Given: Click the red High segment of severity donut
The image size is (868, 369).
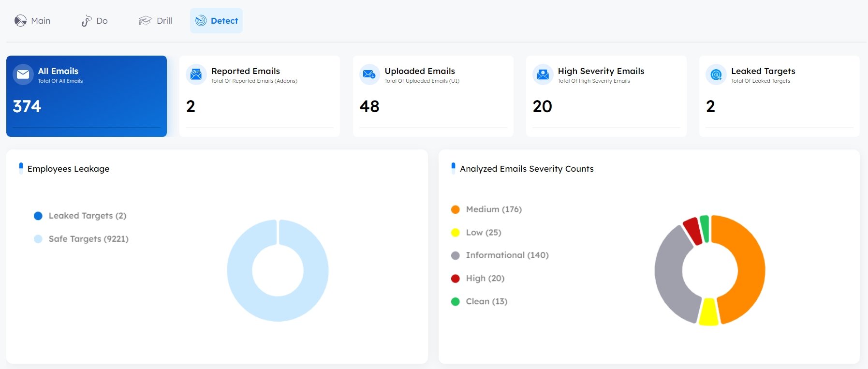Looking at the screenshot, I should pos(693,230).
